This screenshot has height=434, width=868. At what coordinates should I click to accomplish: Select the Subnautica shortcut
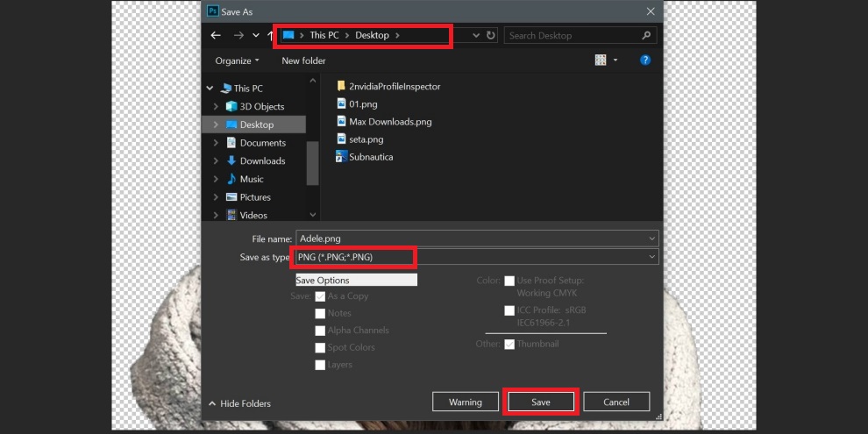click(365, 157)
